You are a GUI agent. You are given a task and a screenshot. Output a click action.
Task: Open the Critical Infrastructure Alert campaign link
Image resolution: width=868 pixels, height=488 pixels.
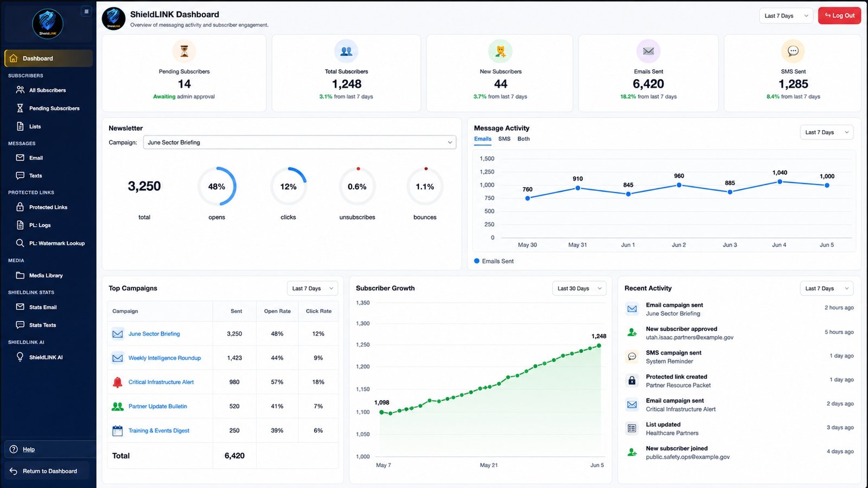point(161,382)
